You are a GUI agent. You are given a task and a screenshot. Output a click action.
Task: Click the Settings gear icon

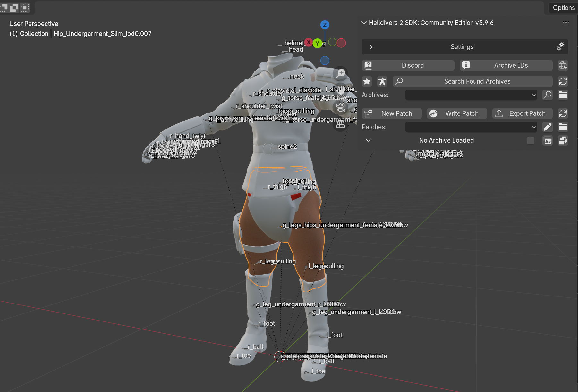tap(560, 46)
